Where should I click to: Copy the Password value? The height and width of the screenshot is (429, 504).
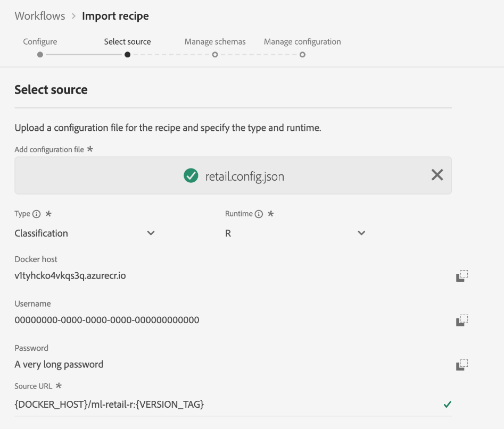tap(462, 365)
